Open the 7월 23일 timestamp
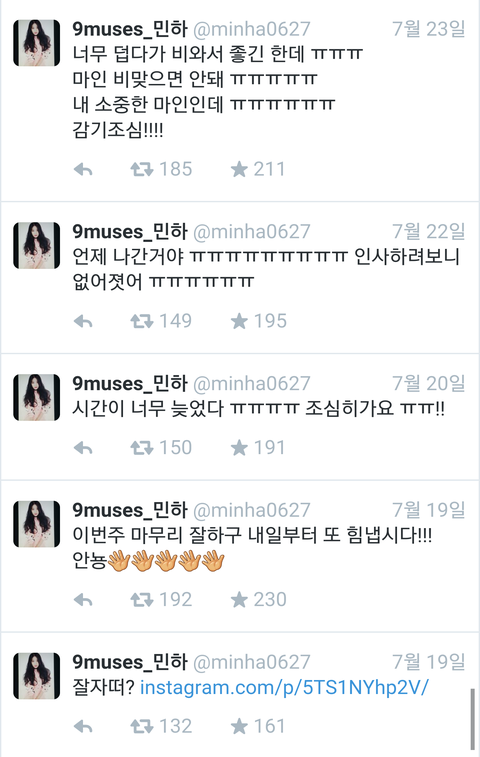The width and height of the screenshot is (480, 757). click(x=428, y=29)
